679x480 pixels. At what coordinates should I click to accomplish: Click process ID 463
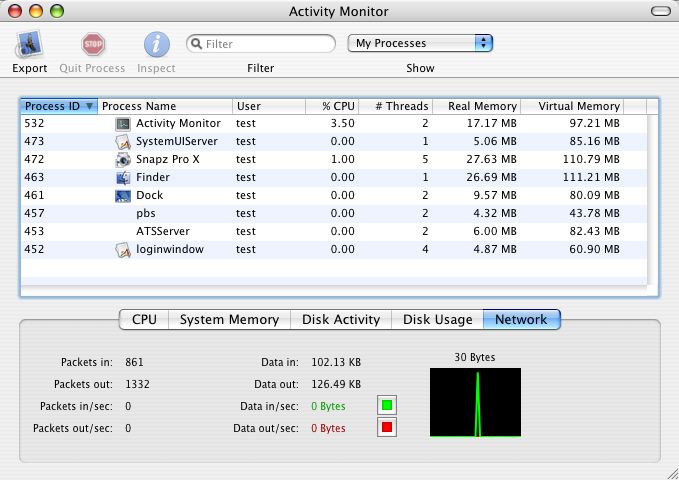[x=34, y=177]
